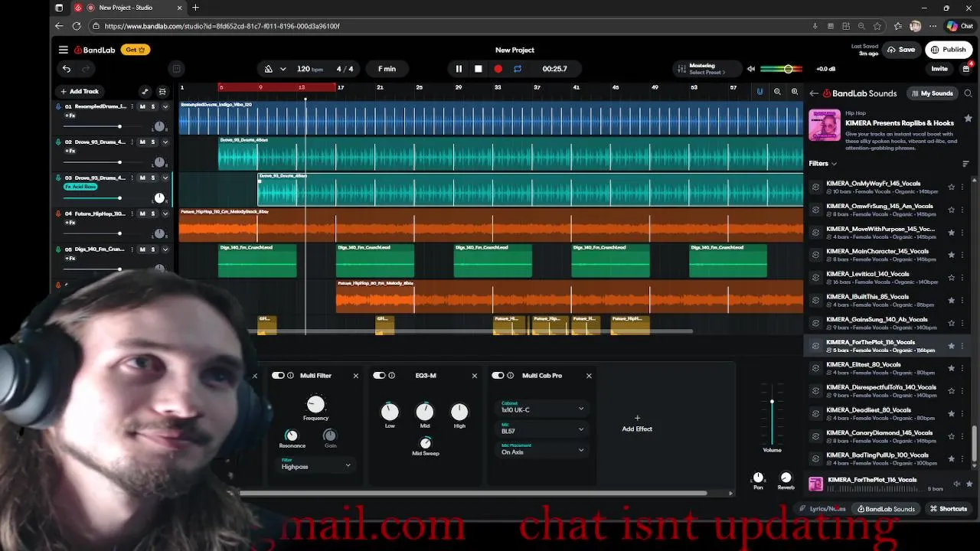980x551 pixels.
Task: Expand track 04 options chevron
Action: pyautogui.click(x=165, y=214)
